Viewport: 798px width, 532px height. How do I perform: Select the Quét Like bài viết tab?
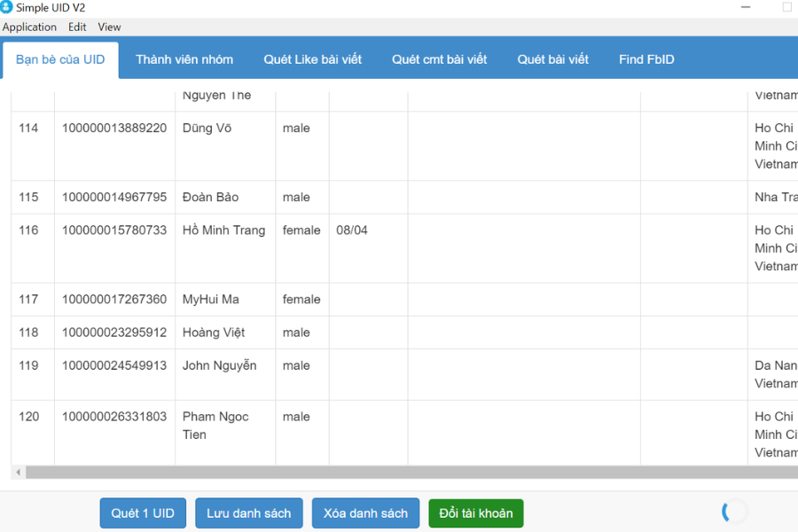point(312,59)
